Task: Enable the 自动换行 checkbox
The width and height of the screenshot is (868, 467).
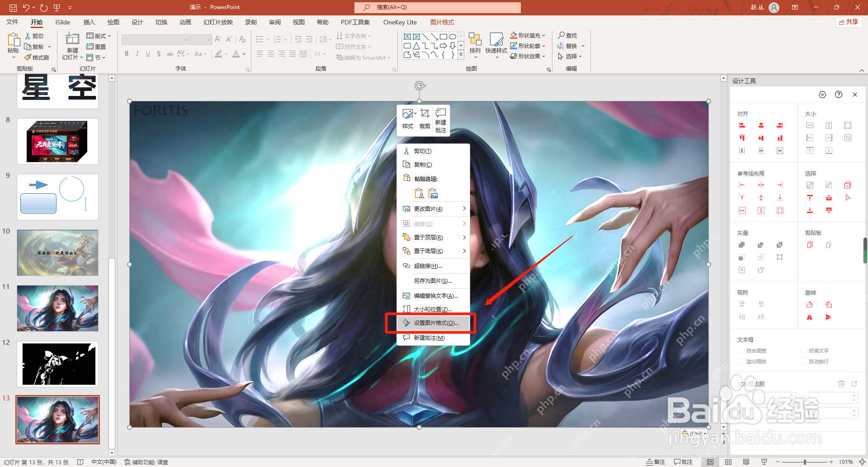Action: (803, 362)
